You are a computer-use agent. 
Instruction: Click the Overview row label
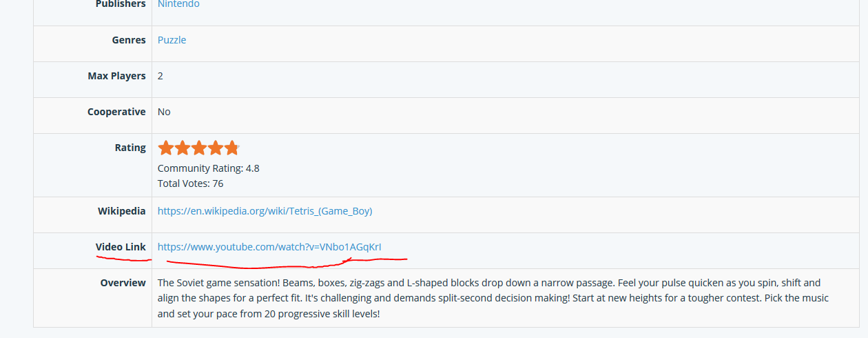123,283
